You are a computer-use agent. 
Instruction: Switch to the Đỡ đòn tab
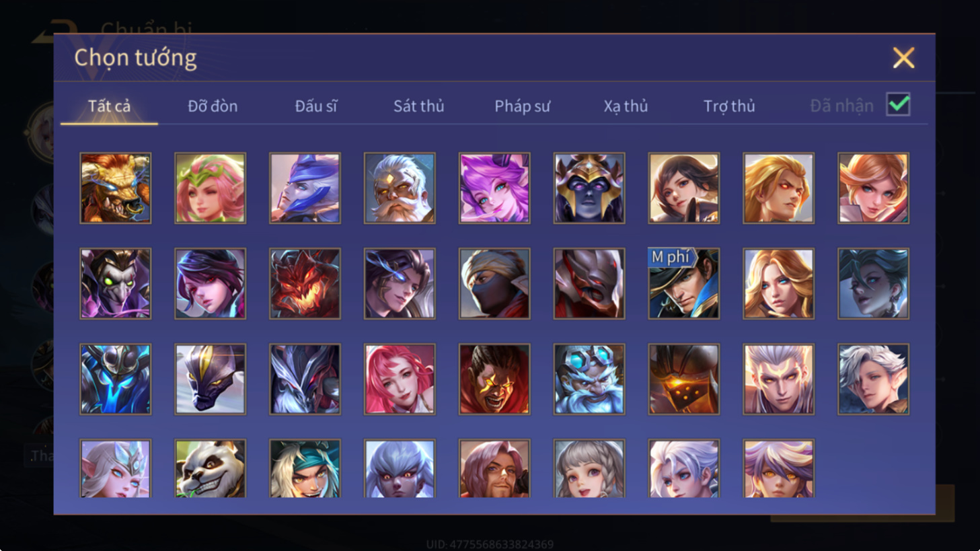click(213, 106)
